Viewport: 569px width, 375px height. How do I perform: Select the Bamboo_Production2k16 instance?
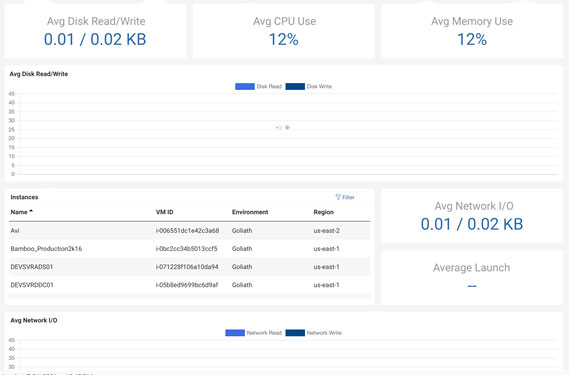pos(189,249)
